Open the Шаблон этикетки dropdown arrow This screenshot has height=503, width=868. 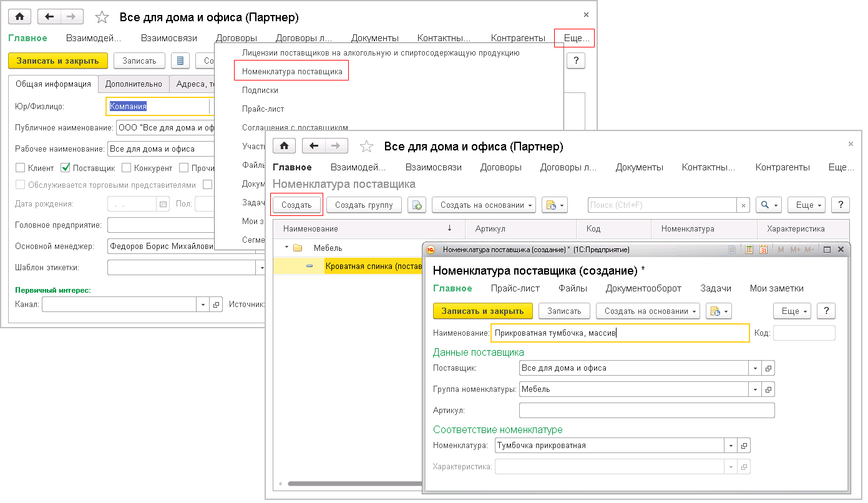[262, 268]
